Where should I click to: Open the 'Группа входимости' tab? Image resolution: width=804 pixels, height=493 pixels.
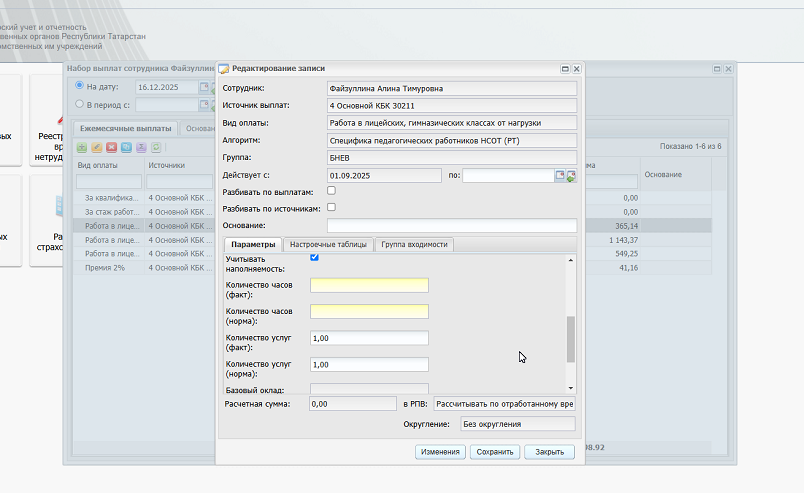[414, 245]
